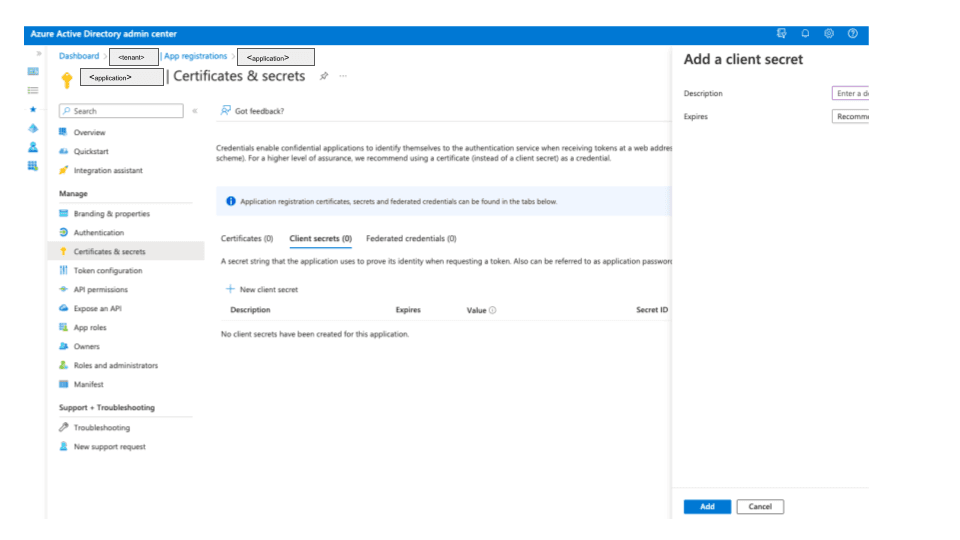Screen dimensions: 960x540
Task: Click the Azure Active Directory admin center title
Action: tap(103, 34)
